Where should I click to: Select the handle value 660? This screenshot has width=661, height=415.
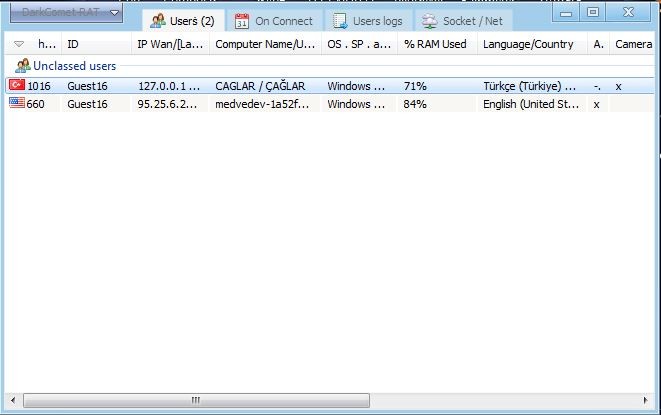35,104
